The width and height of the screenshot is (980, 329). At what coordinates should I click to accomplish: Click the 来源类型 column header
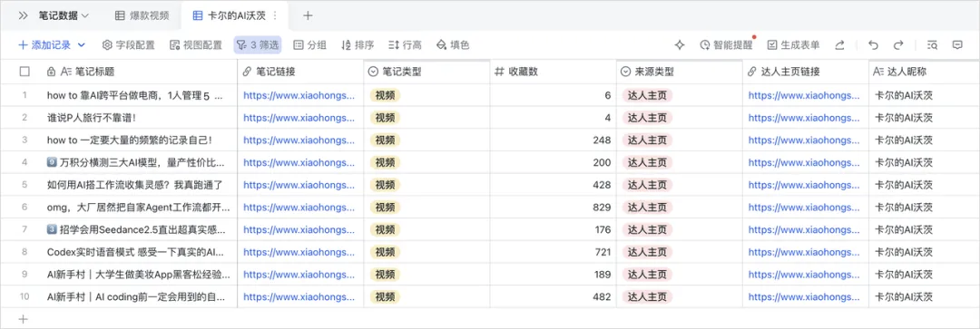[680, 72]
